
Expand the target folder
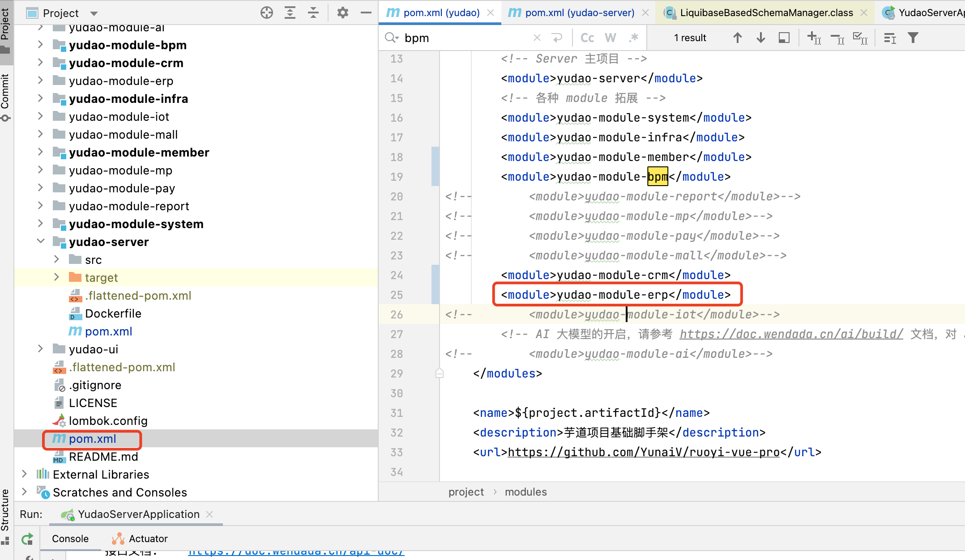(56, 277)
